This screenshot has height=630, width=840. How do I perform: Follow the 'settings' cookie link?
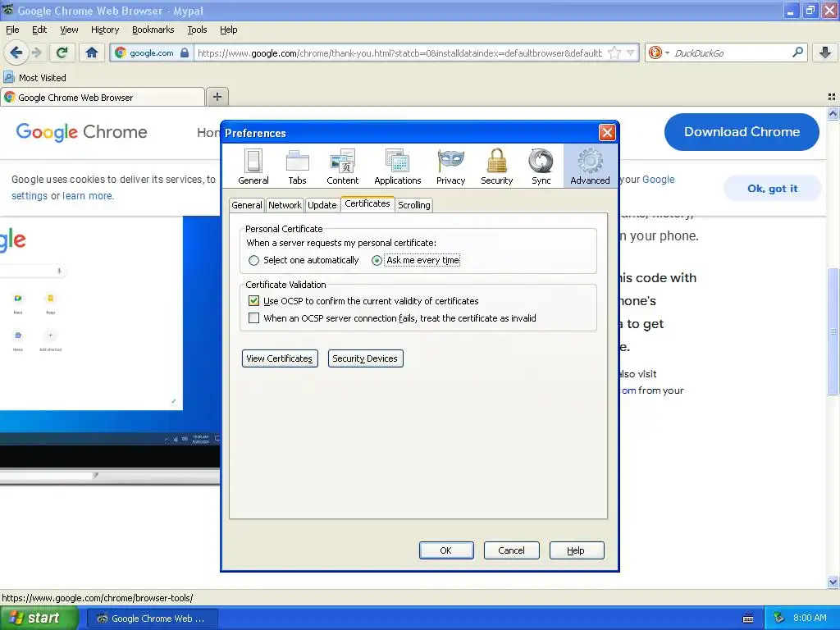click(30, 195)
